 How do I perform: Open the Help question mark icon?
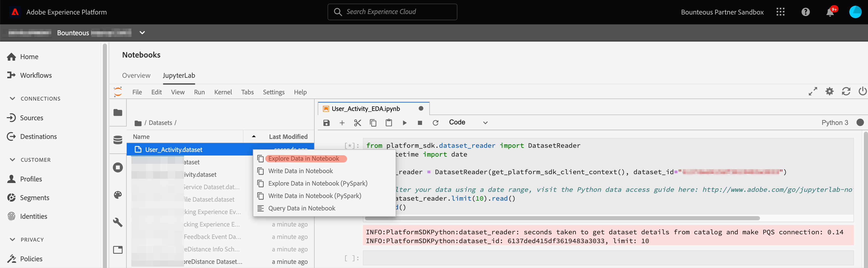pyautogui.click(x=805, y=12)
